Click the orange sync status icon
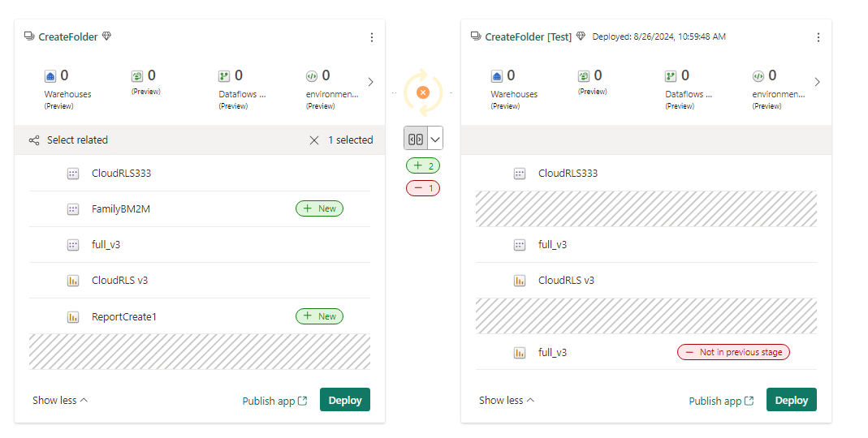Image resolution: width=868 pixels, height=438 pixels. pyautogui.click(x=422, y=92)
